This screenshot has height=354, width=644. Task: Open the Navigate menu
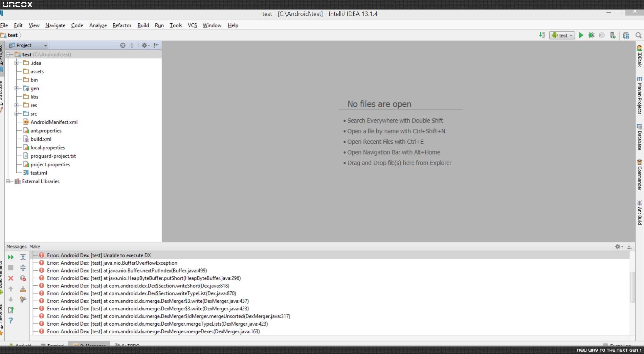[x=55, y=25]
